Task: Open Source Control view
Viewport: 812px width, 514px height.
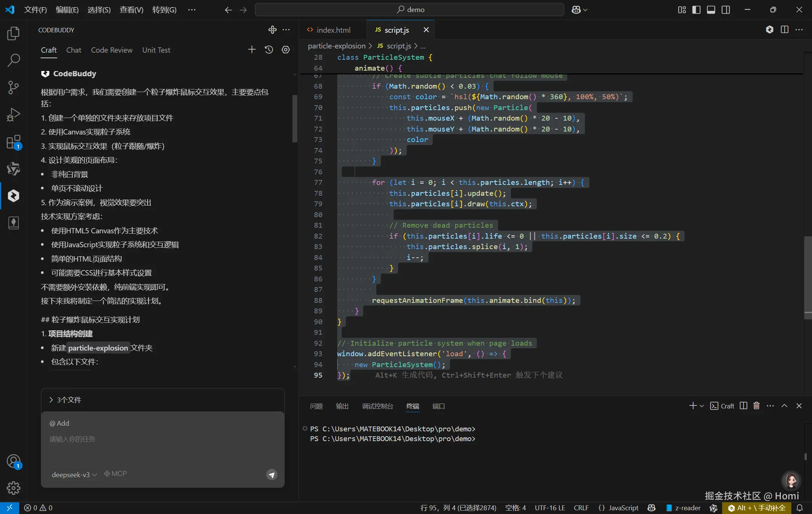Action: (x=14, y=88)
